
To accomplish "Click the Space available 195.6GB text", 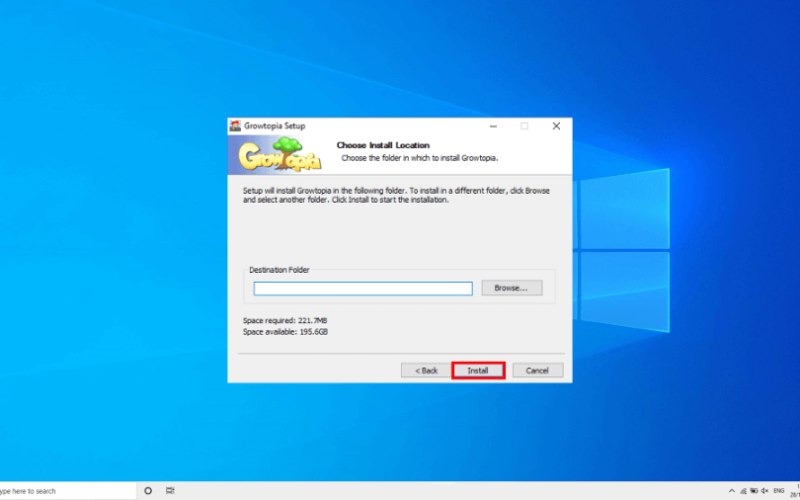I will (x=285, y=332).
